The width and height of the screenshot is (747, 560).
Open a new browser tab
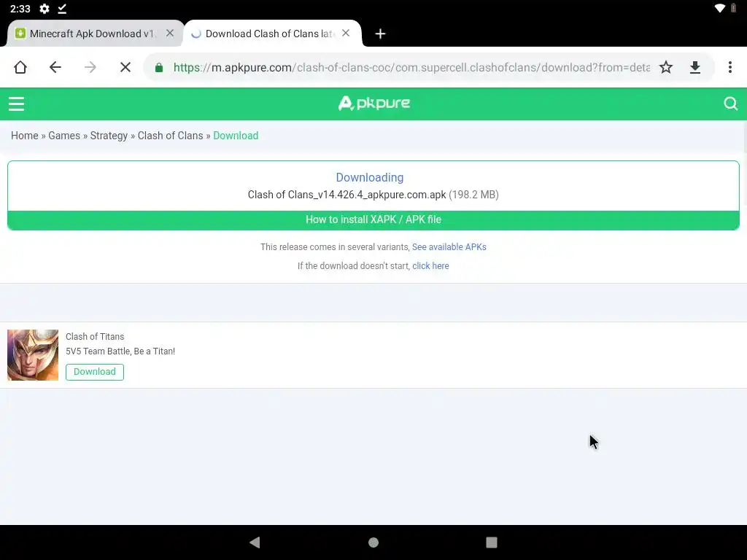click(380, 34)
